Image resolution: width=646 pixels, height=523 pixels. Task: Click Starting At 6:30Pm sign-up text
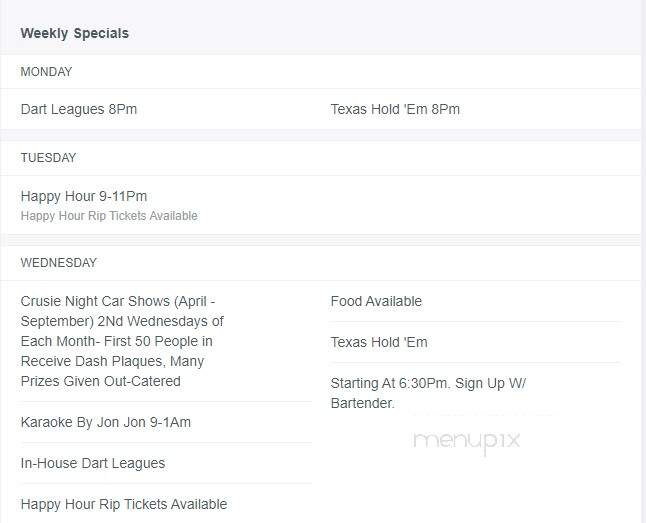click(428, 393)
